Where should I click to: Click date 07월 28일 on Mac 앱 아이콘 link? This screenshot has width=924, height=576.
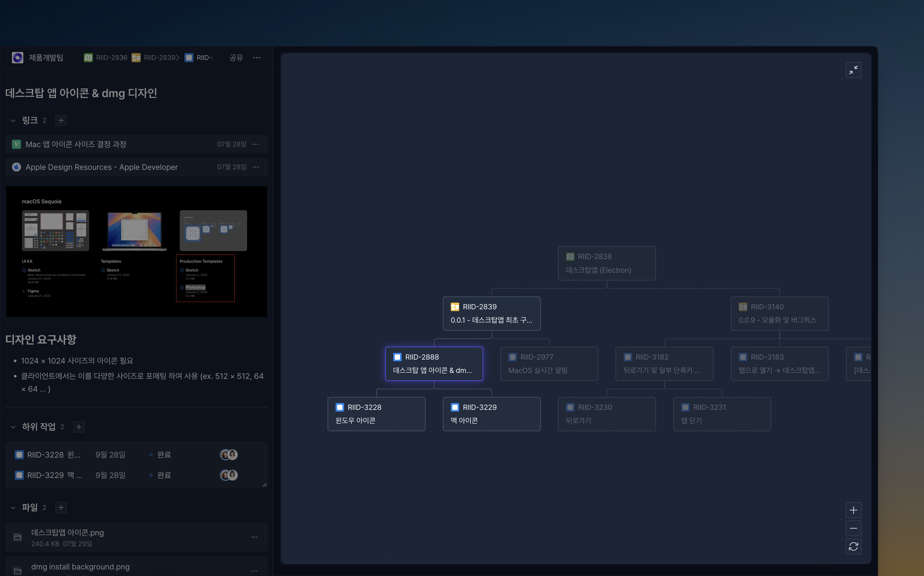[232, 144]
